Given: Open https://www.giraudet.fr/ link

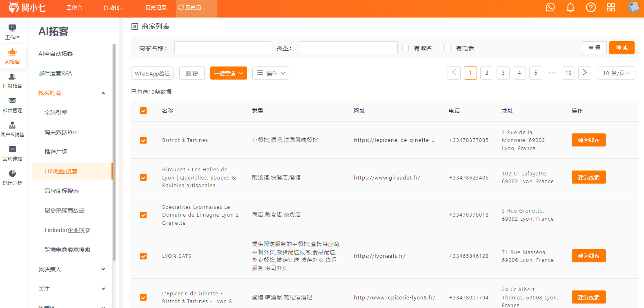Looking at the screenshot, I should (387, 177).
